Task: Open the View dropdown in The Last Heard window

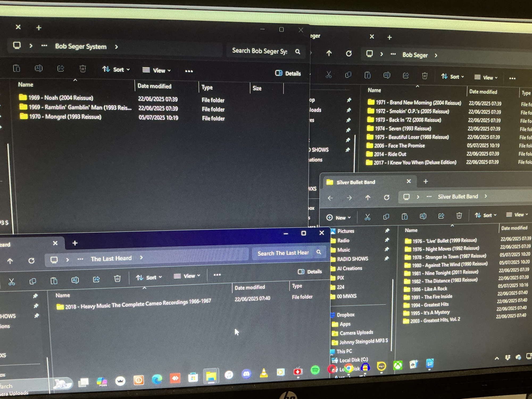Action: point(187,276)
